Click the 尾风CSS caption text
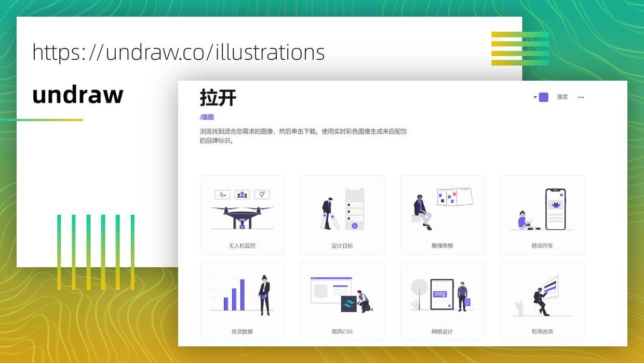The width and height of the screenshot is (644, 363). point(342,332)
